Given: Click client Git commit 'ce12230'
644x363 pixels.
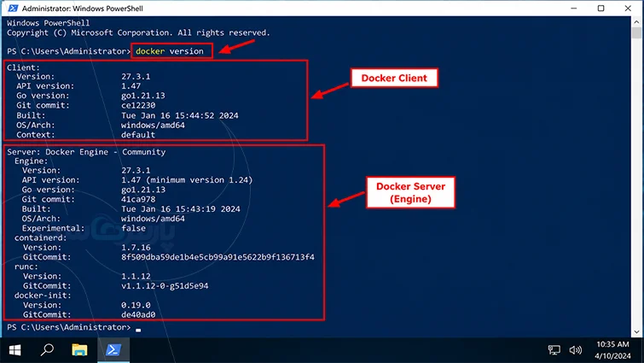Looking at the screenshot, I should 138,105.
